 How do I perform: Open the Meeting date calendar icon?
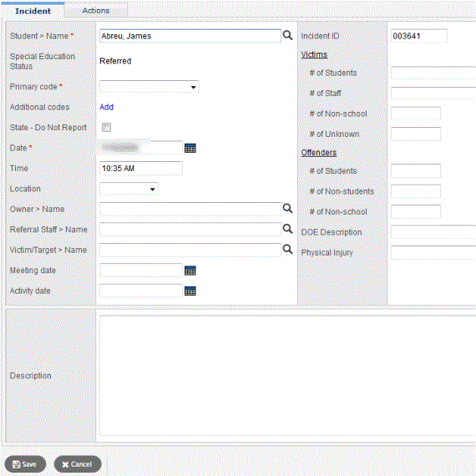(x=190, y=271)
